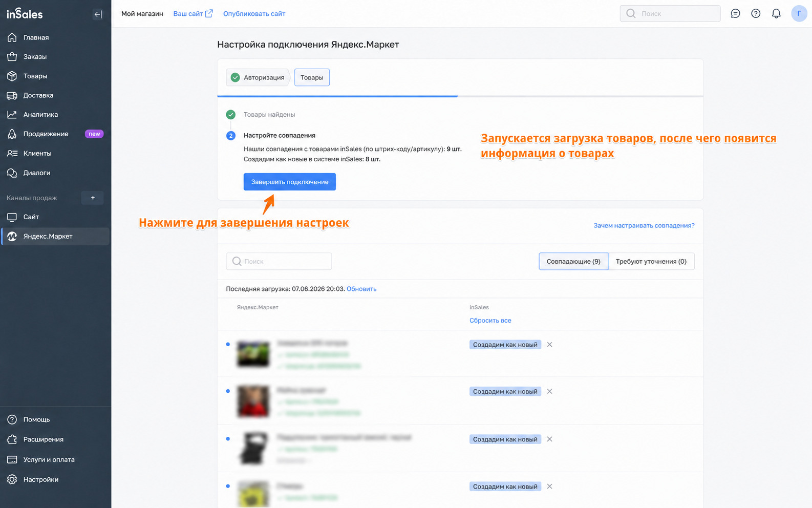Click the Настройте совпадения step heading

(x=280, y=135)
